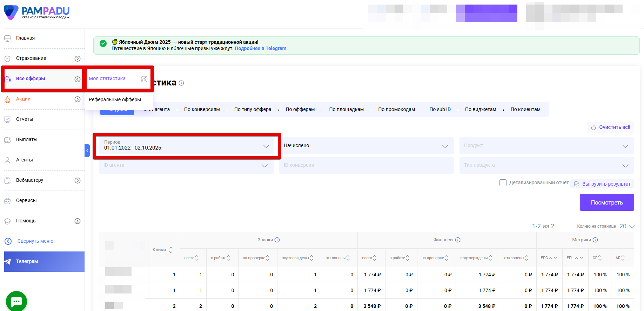The height and width of the screenshot is (311, 644).
Task: Open the Тип продукта dropdown
Action: pos(546,165)
